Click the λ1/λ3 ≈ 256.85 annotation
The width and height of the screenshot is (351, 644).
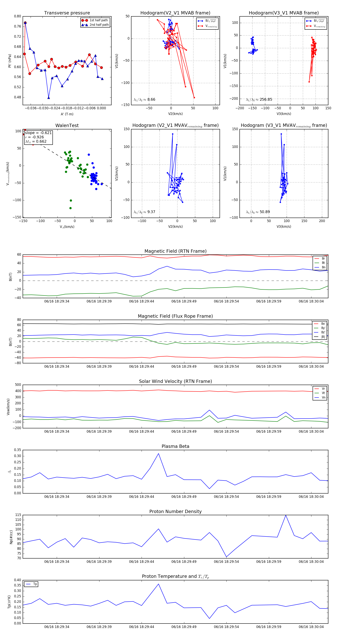tap(259, 100)
